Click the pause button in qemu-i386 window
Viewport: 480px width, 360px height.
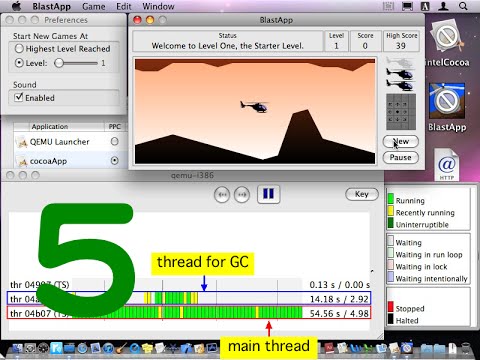(x=268, y=194)
